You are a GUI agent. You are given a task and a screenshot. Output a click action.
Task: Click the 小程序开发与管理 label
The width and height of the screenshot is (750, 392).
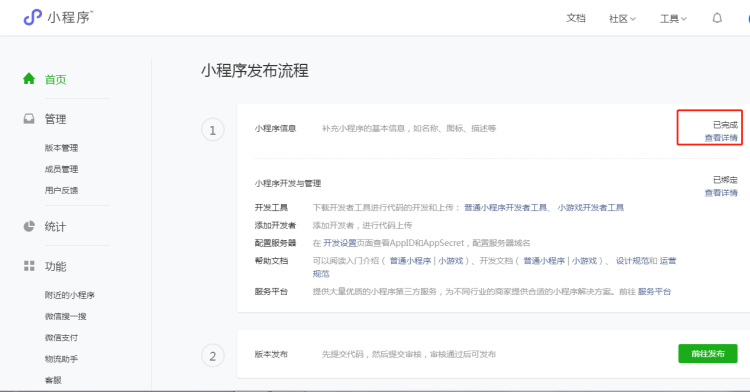pos(287,183)
